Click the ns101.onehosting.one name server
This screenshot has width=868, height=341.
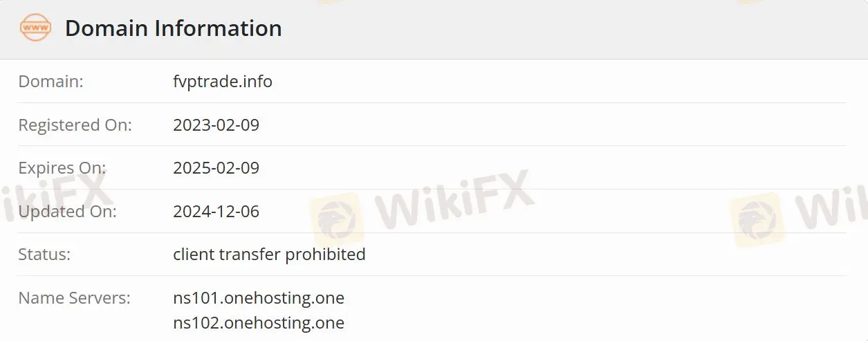[x=259, y=298]
